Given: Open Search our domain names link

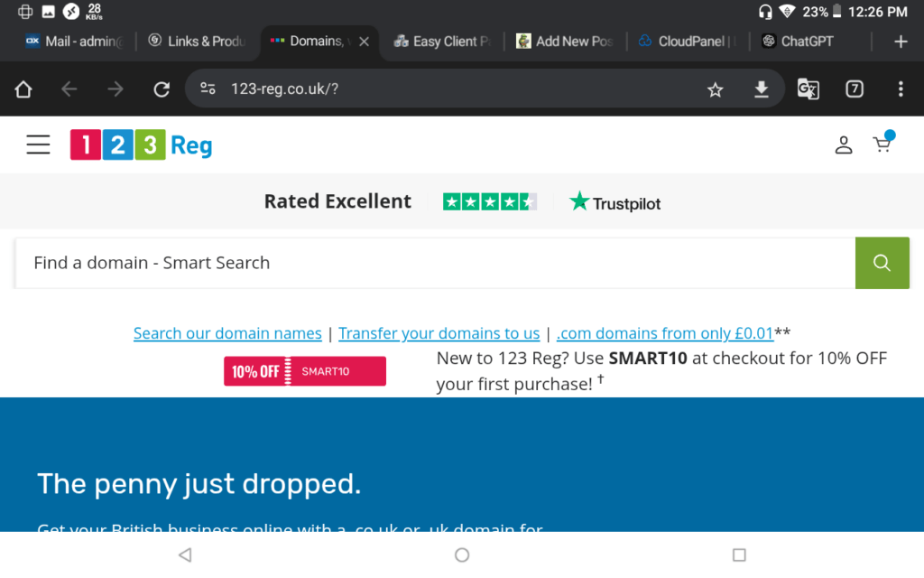Looking at the screenshot, I should 227,333.
